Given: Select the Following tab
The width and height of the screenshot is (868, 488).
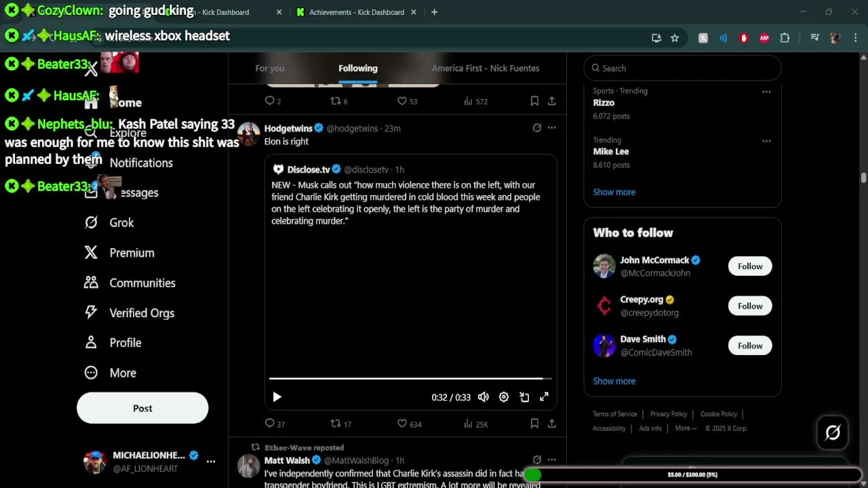Looking at the screenshot, I should click(358, 68).
